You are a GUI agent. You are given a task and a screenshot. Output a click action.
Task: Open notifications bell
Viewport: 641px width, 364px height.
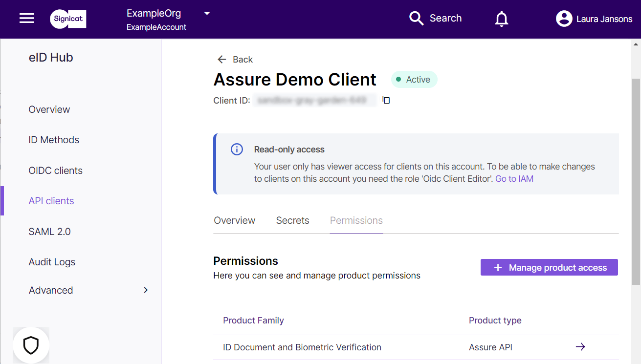click(x=502, y=19)
